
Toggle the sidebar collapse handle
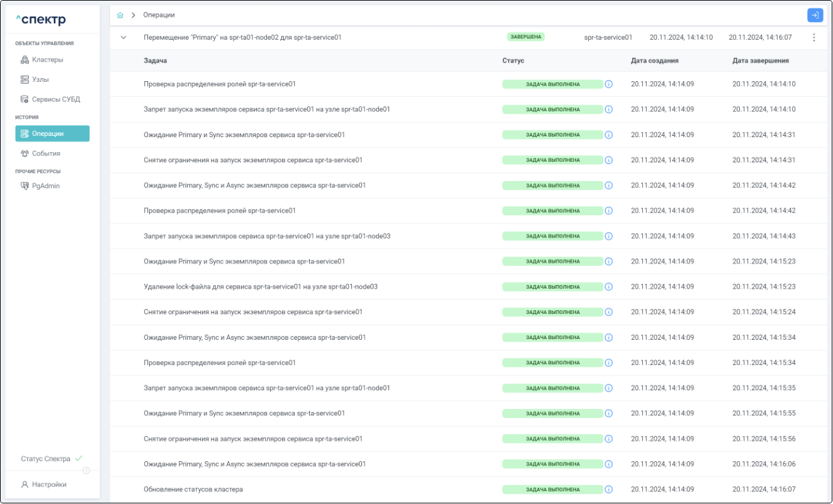tap(86, 470)
